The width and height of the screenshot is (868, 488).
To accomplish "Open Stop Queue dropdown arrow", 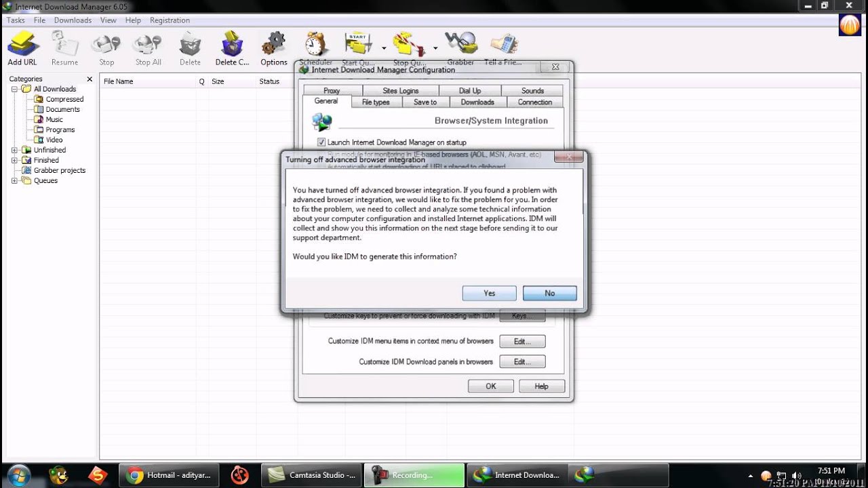I will click(x=435, y=48).
